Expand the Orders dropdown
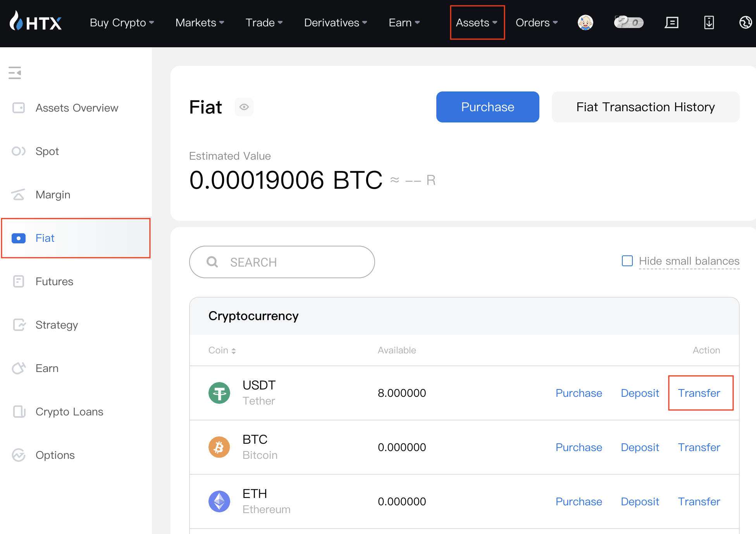This screenshot has height=534, width=756. (537, 22)
